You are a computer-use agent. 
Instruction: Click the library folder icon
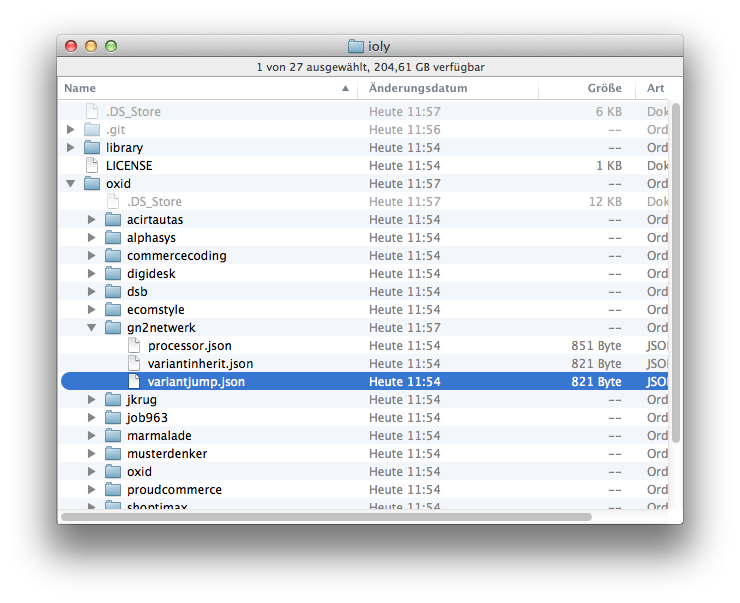point(92,147)
